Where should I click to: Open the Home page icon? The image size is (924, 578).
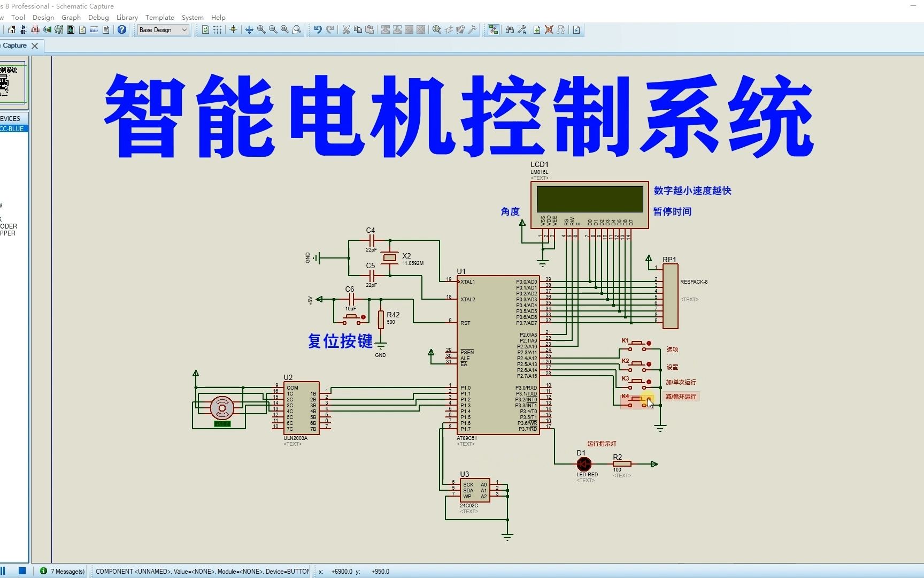tap(12, 30)
